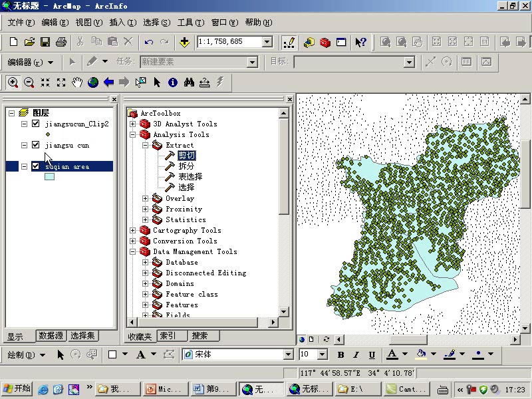Uncheck the jiangsu cun layer
The image size is (532, 399).
pyautogui.click(x=36, y=145)
